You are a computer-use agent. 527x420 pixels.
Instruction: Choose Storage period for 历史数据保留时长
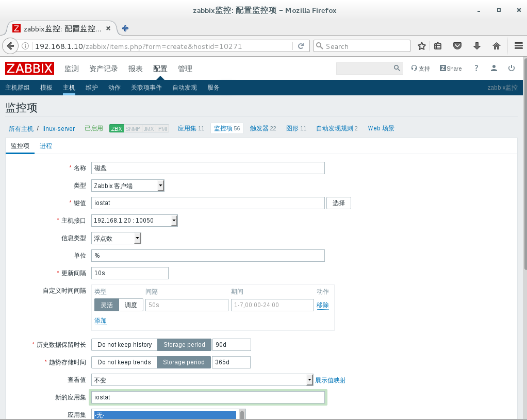point(184,345)
